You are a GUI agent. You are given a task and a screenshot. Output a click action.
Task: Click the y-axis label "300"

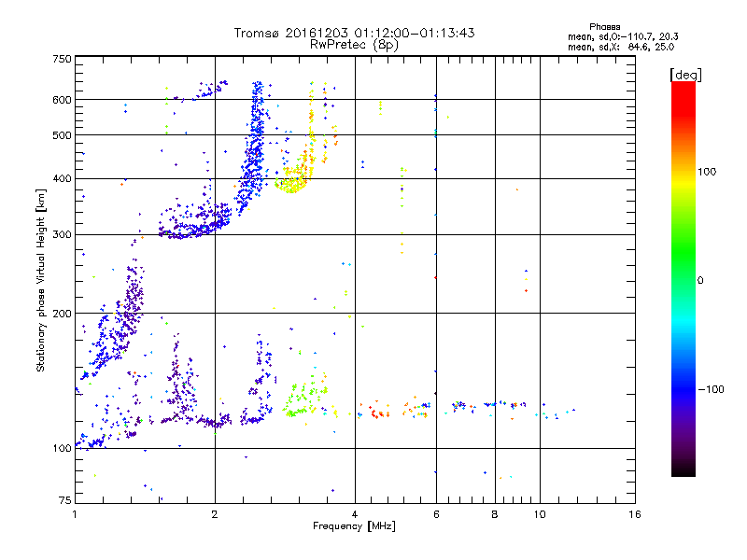point(62,234)
